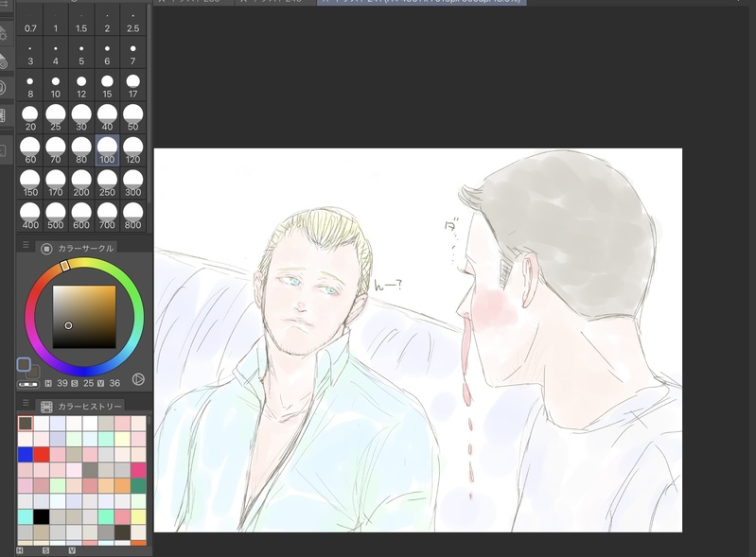Screen dimensions: 756x557
Task: Select brush size 25 preset
Action: coord(56,118)
